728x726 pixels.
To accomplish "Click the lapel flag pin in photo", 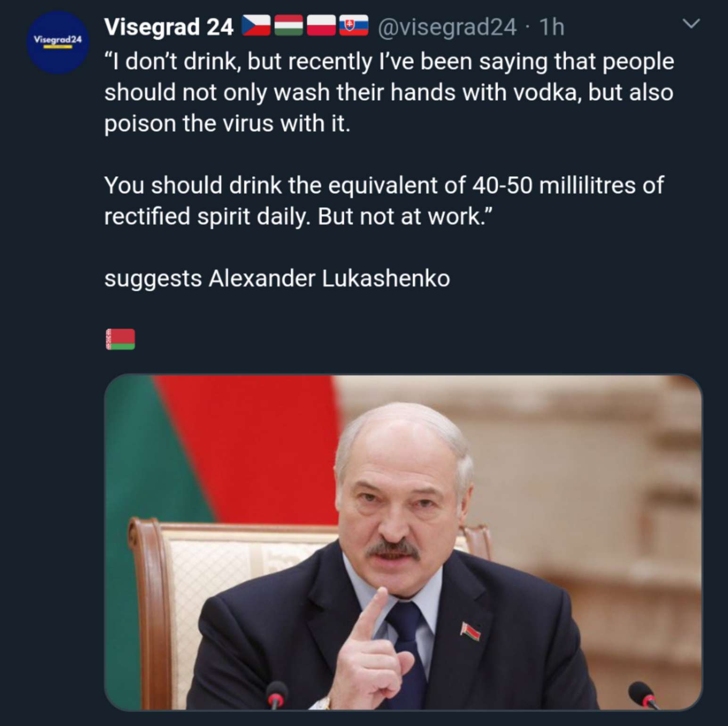I will coord(470,631).
